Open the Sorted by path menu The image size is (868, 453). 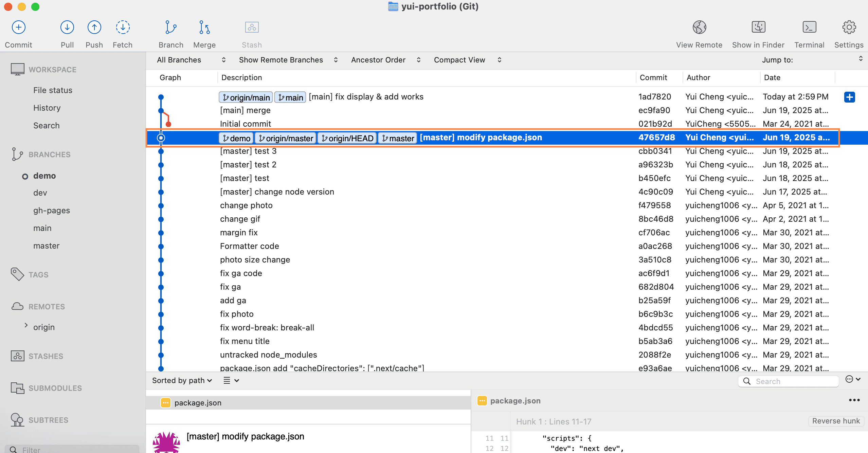182,380
